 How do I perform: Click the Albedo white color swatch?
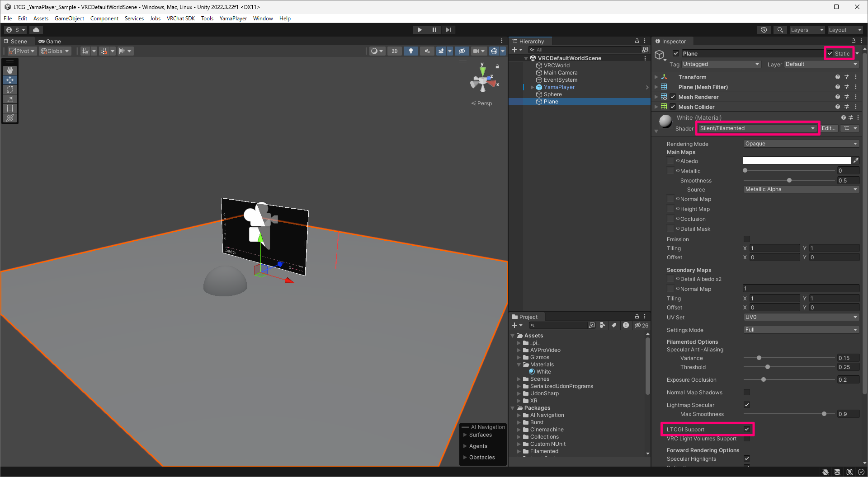(x=797, y=161)
